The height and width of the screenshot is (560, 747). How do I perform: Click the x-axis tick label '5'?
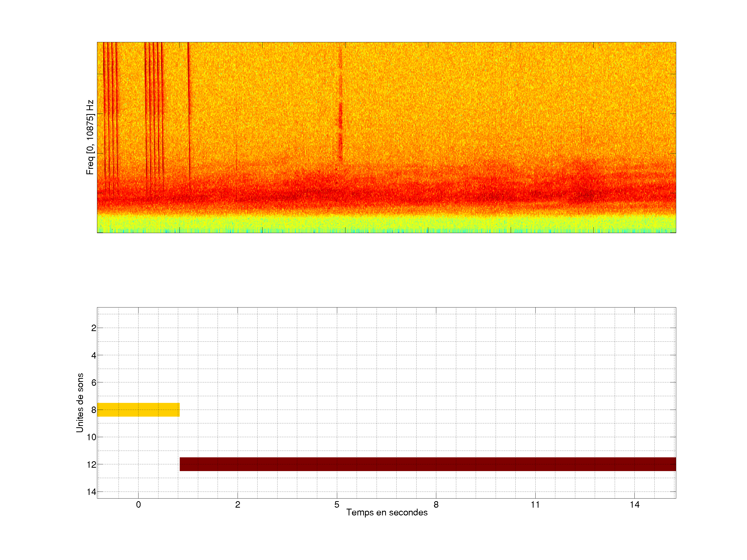pos(337,505)
